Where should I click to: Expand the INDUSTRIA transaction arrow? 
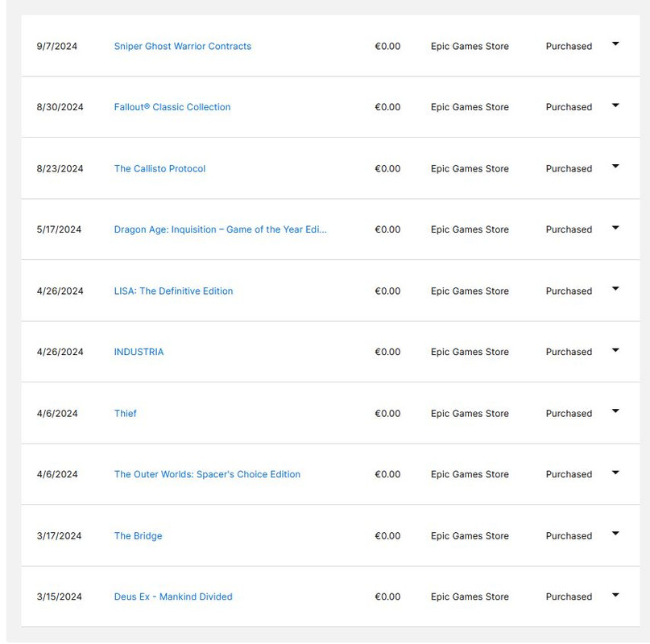(x=615, y=349)
